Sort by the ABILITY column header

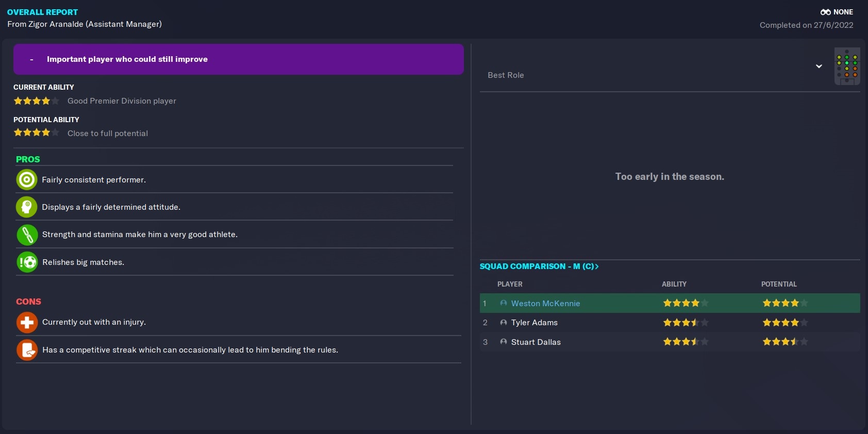(674, 284)
